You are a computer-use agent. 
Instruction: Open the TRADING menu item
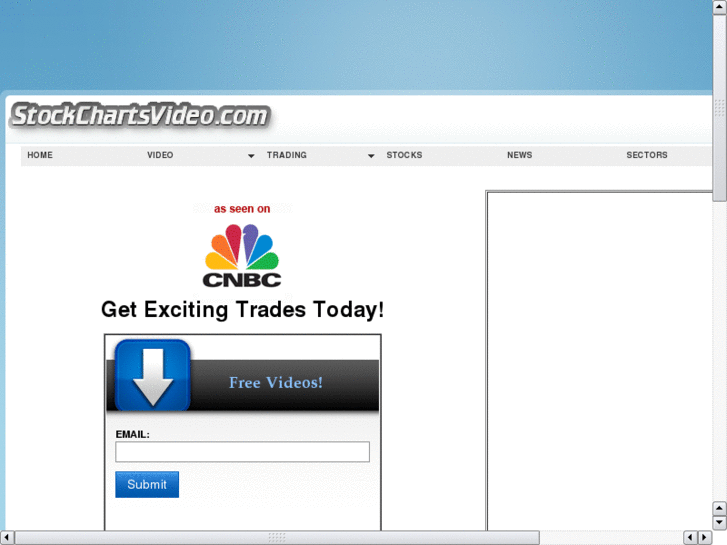[x=287, y=155]
